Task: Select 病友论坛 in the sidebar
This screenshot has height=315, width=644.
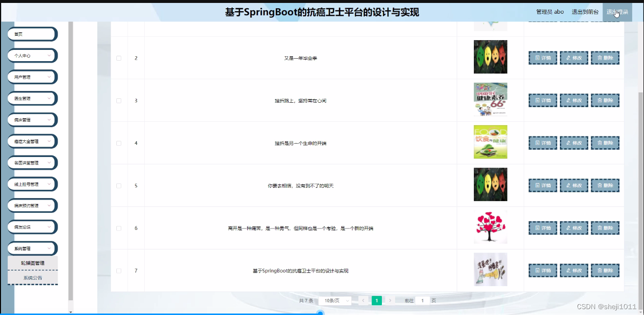Action: click(x=32, y=226)
